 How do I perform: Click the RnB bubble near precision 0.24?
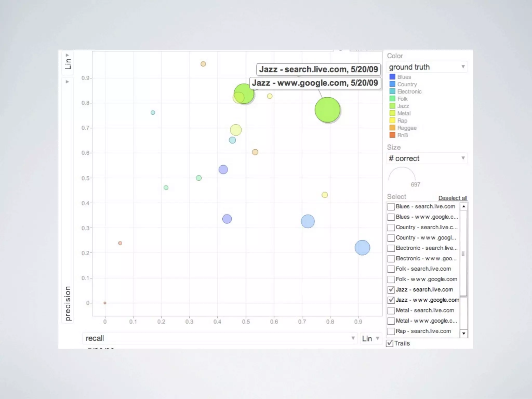click(120, 243)
